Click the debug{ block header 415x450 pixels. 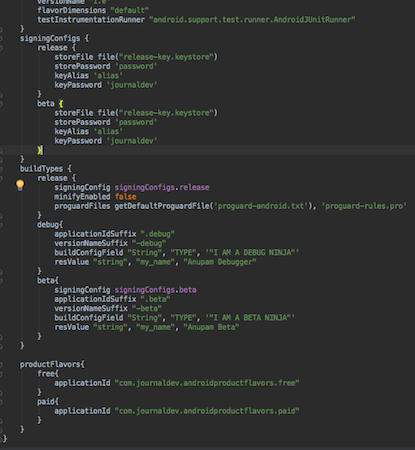(x=50, y=225)
